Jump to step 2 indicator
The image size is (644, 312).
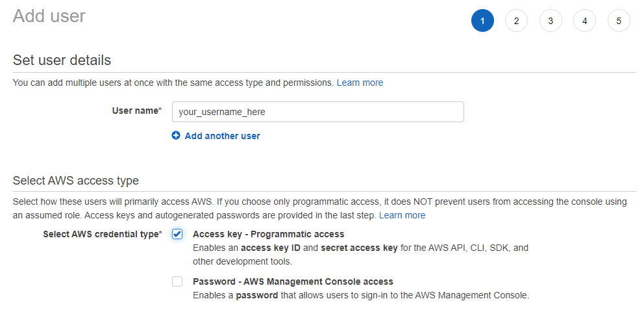[x=516, y=21]
